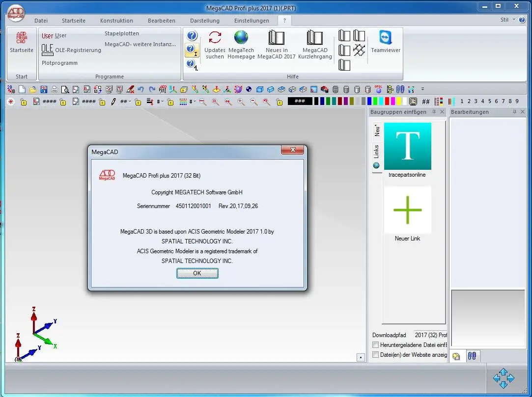Click the OPGL rendering icon
The image size is (532, 397).
379,89
